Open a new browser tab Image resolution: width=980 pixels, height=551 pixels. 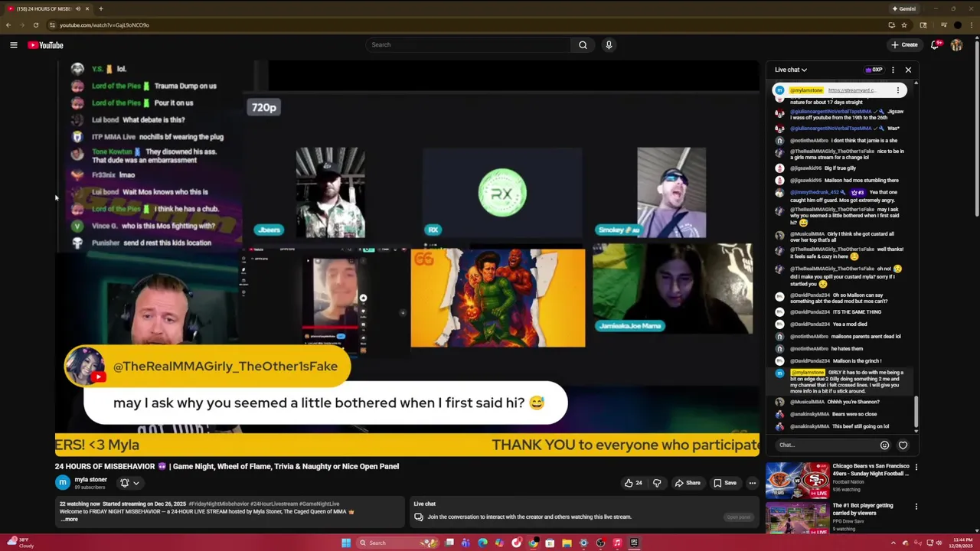(100, 8)
